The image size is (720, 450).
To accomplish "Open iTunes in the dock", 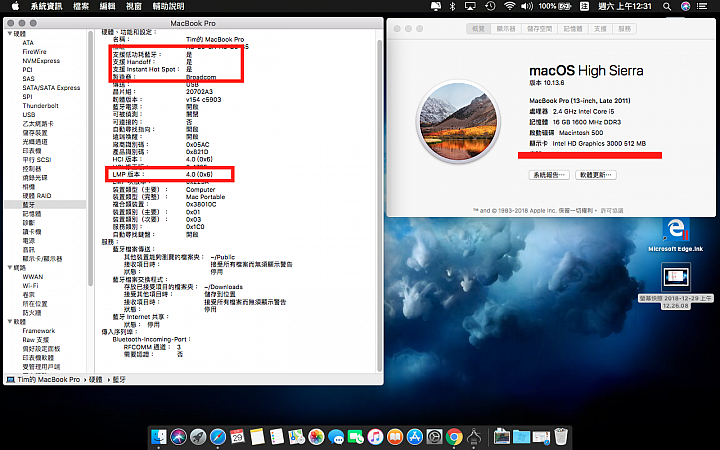I will point(375,436).
